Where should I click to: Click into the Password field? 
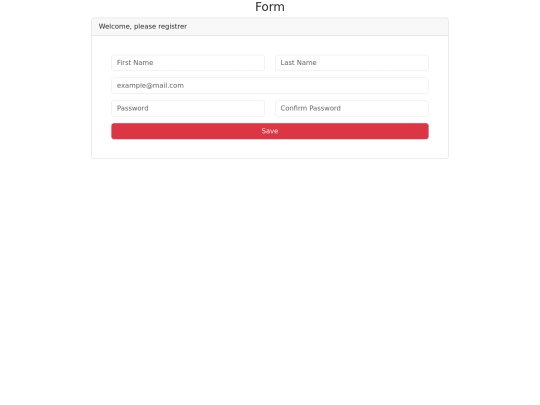click(x=188, y=108)
